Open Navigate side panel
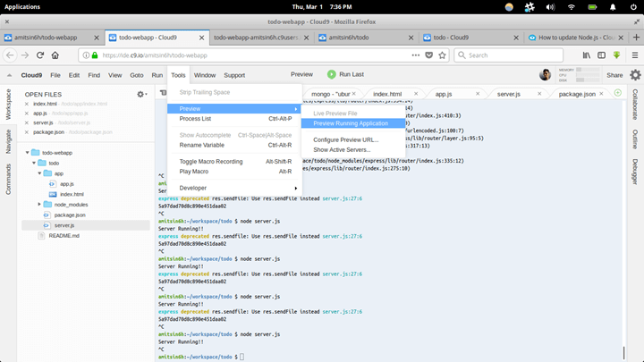Viewport: 644px width, 362px height. [8, 141]
